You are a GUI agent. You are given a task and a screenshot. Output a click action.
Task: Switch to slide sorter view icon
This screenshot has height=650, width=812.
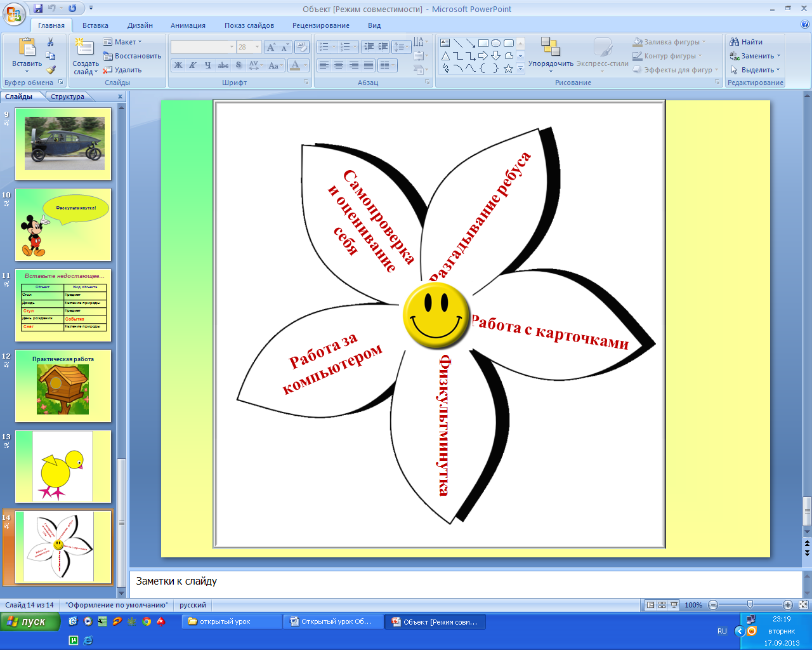tap(662, 605)
